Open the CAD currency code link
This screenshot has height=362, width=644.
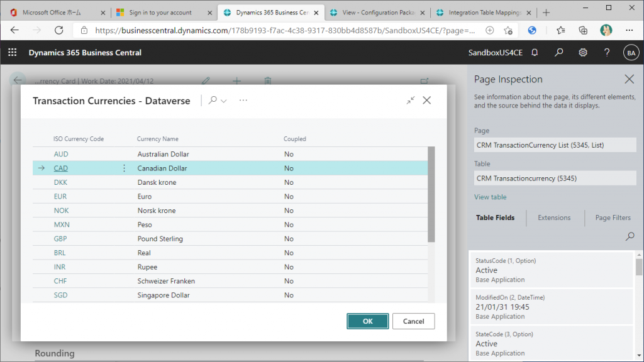pyautogui.click(x=61, y=168)
